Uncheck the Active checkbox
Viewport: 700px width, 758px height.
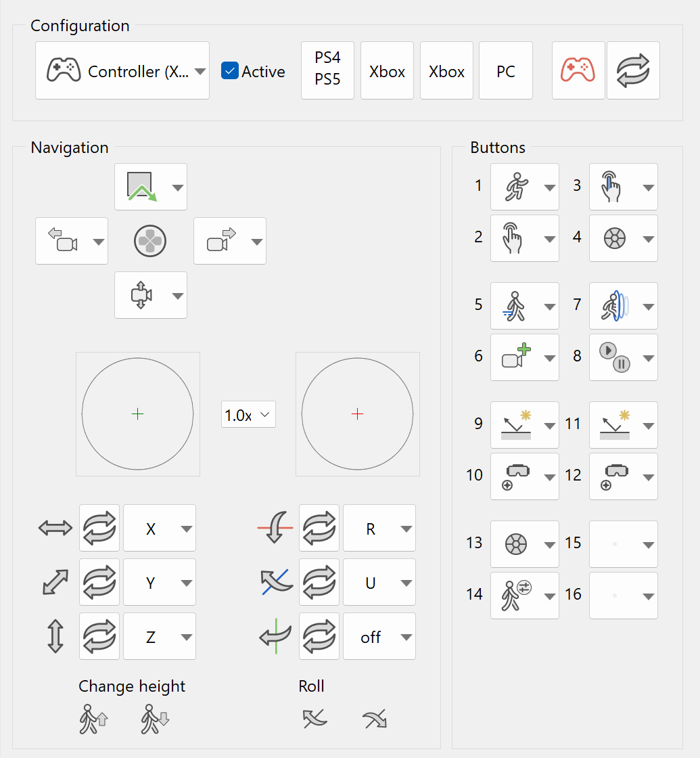pyautogui.click(x=230, y=70)
